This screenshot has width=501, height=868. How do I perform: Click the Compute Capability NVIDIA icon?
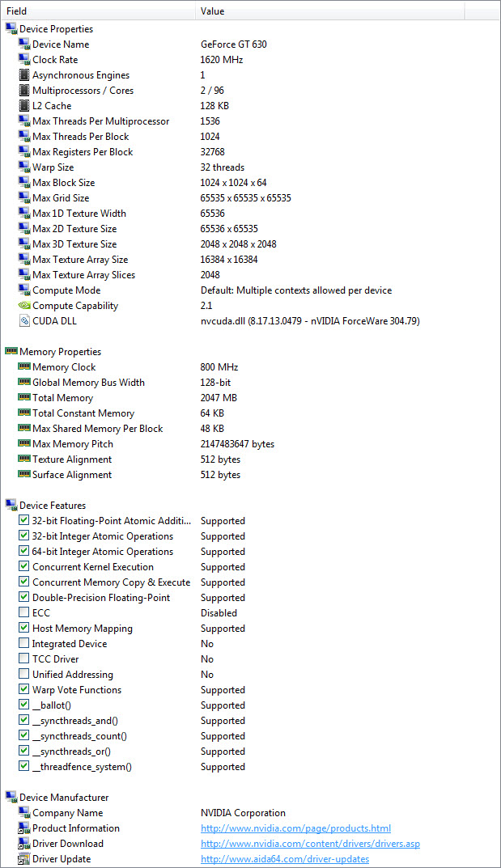coord(23,305)
